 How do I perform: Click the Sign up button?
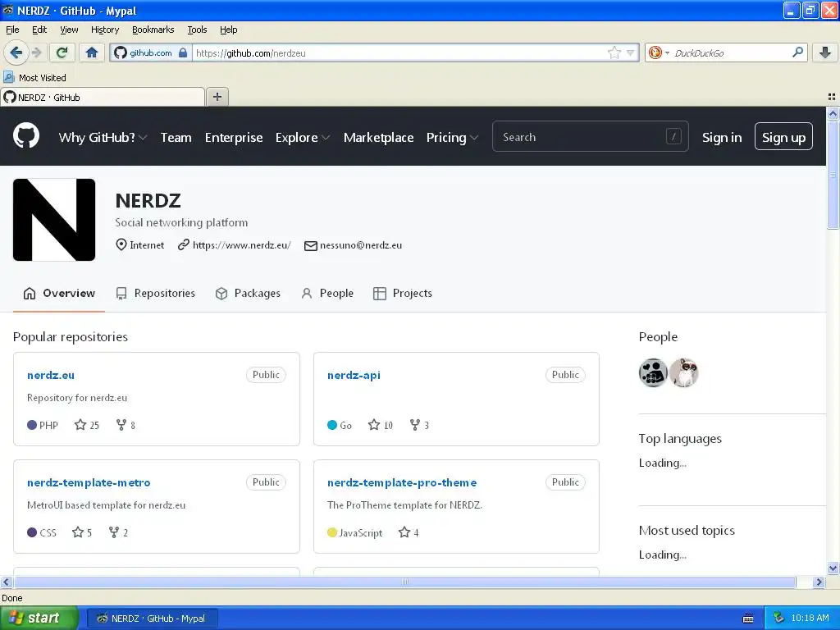783,137
